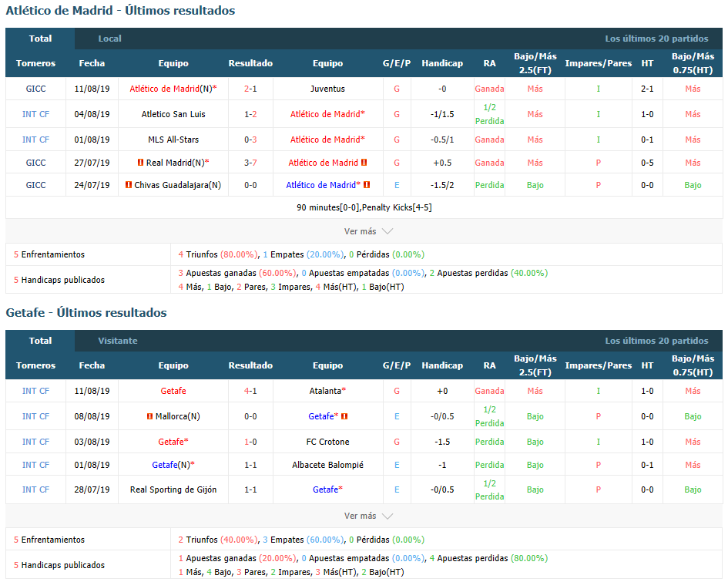Image resolution: width=728 pixels, height=582 pixels.
Task: Click the 1-0 result against FC Crotone
Action: click(250, 442)
